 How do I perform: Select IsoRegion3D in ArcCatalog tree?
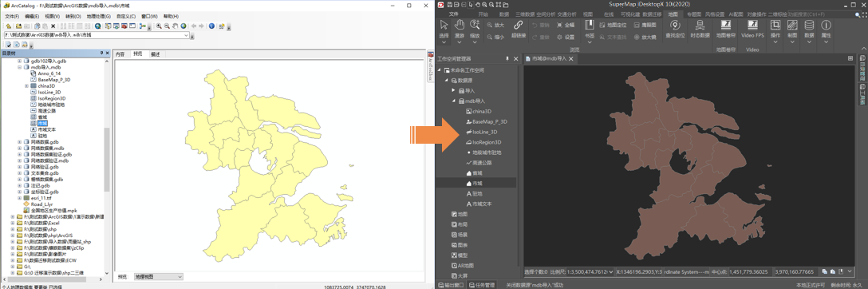51,98
